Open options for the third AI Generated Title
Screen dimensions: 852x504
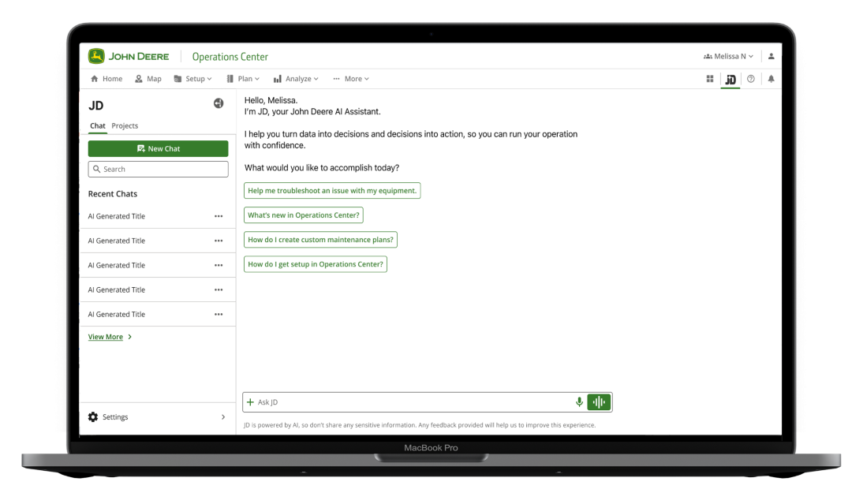pos(219,265)
